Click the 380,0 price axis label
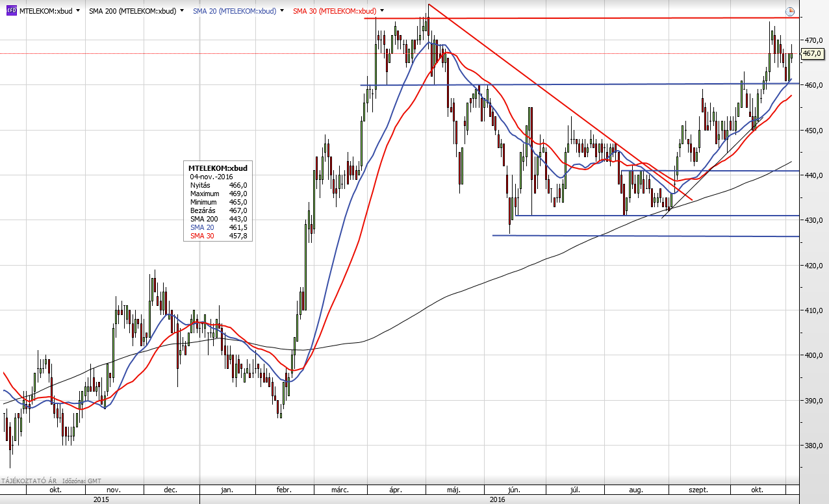Image resolution: width=829 pixels, height=504 pixels. tap(814, 446)
